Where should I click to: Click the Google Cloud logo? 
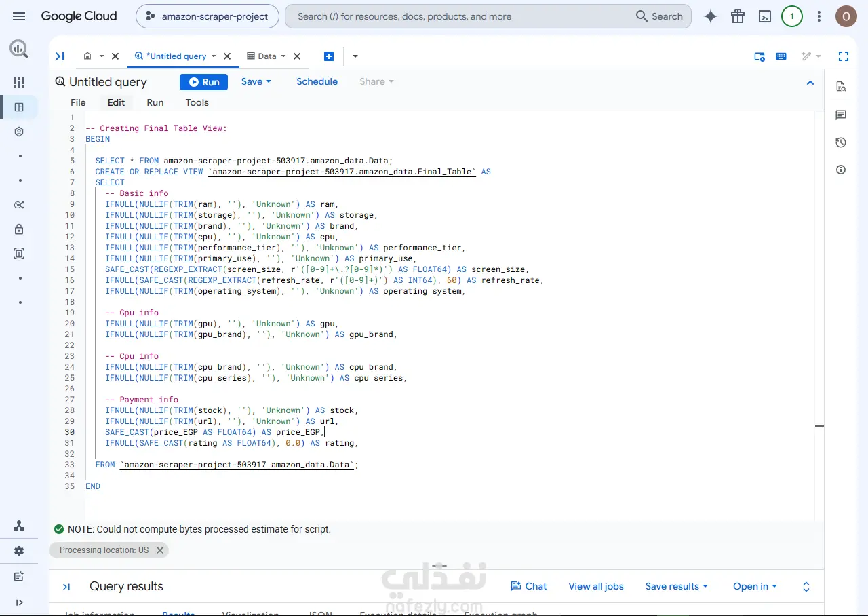coord(79,16)
